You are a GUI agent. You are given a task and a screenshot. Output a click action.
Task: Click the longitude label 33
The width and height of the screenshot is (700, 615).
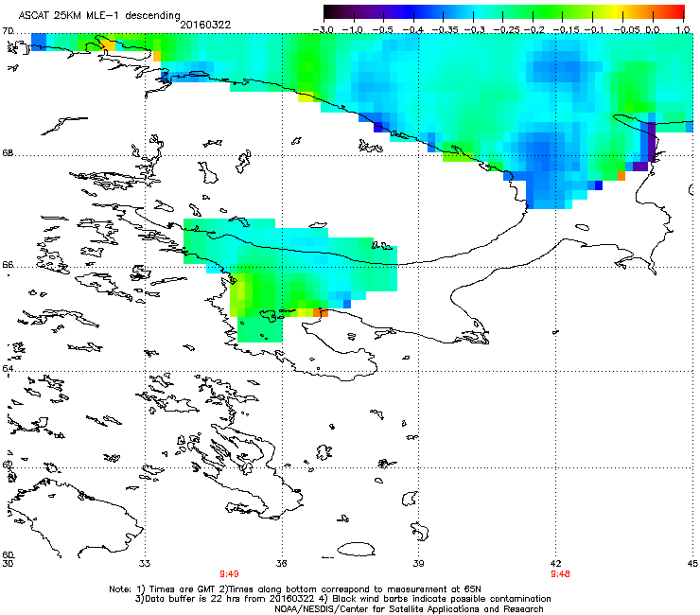click(x=145, y=564)
